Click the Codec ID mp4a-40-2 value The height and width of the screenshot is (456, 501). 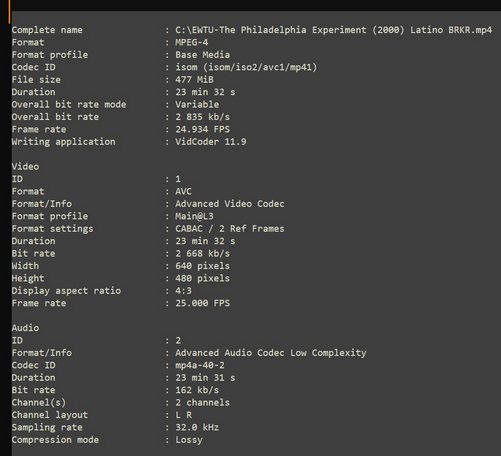click(x=200, y=365)
